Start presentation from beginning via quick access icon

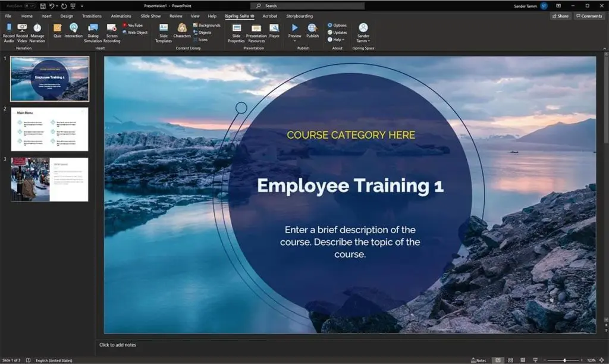73,6
